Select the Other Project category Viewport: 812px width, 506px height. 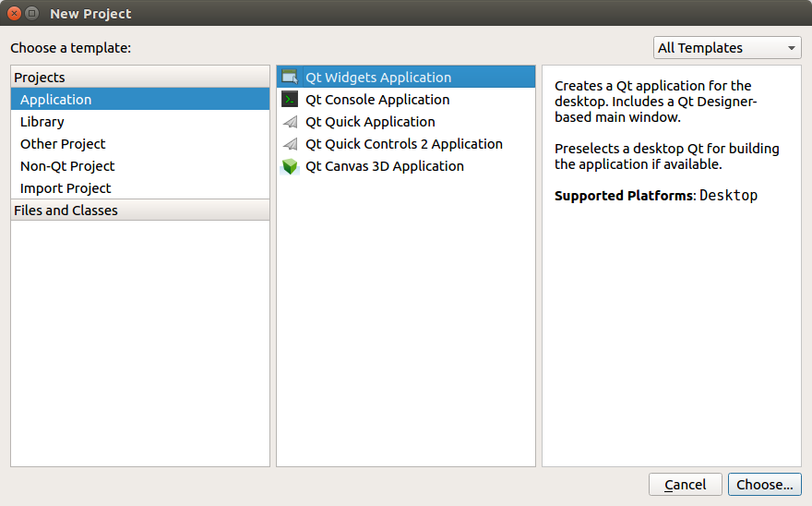pos(140,144)
